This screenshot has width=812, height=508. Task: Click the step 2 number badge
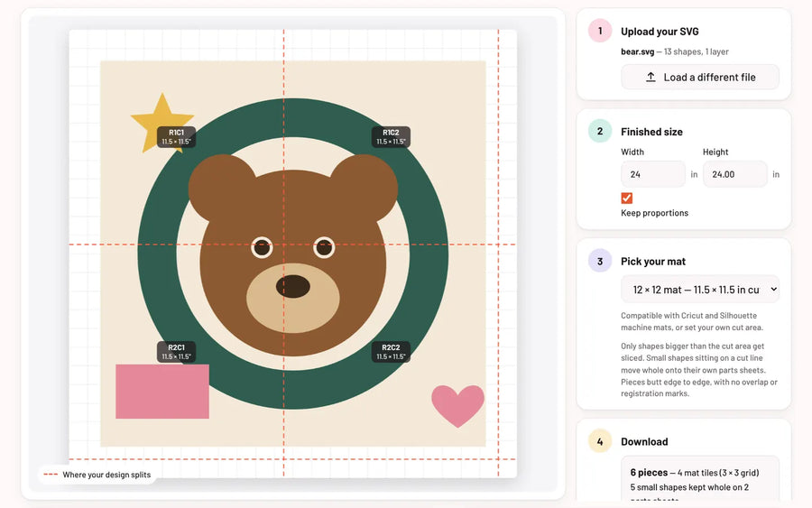point(600,131)
